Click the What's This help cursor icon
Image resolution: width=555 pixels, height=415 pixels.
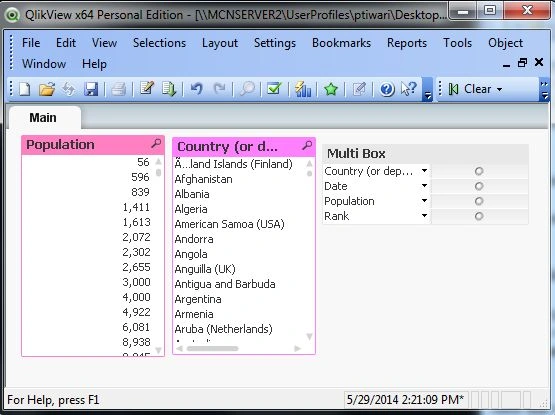(x=409, y=89)
